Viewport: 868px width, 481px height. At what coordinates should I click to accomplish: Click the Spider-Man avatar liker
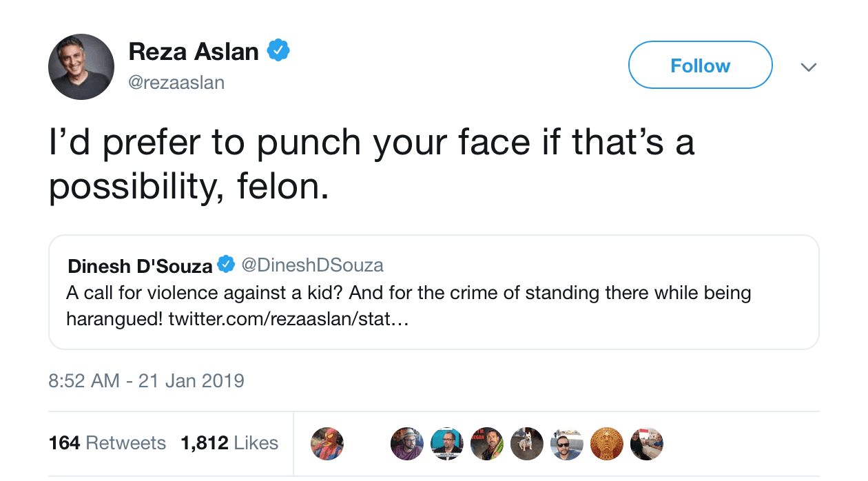coord(327,443)
